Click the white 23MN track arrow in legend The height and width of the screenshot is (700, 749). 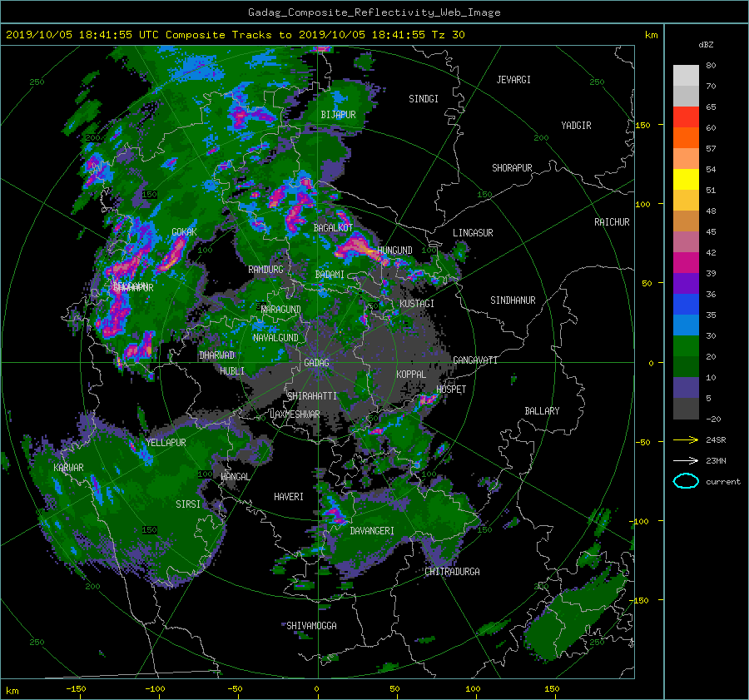[686, 460]
